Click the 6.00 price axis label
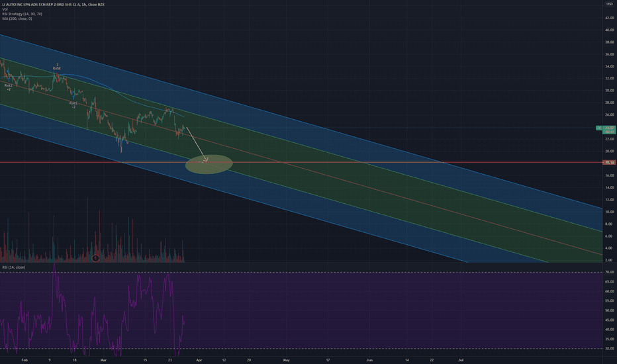The width and height of the screenshot is (617, 364). 610,236
